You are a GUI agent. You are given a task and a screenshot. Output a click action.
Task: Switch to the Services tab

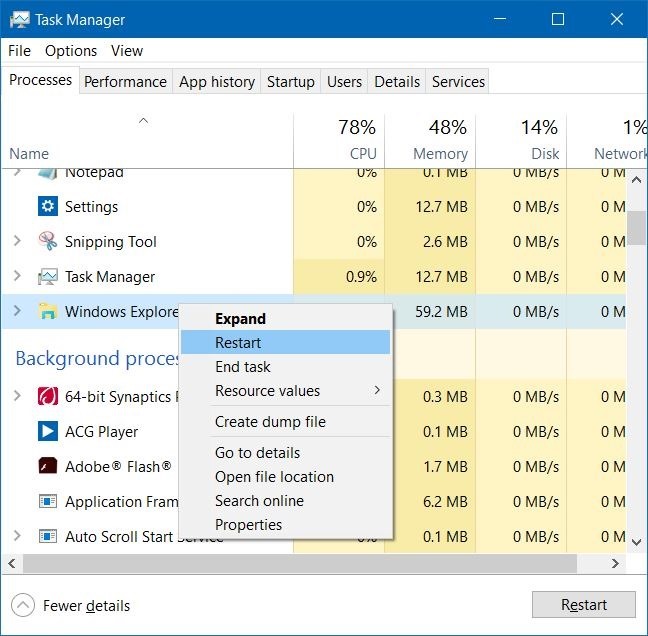coord(458,81)
